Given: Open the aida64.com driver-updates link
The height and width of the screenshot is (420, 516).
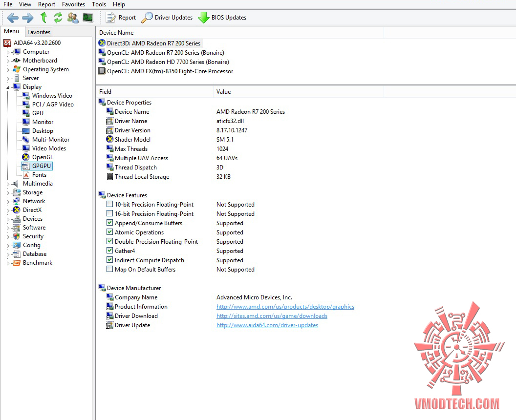Looking at the screenshot, I should [267, 325].
